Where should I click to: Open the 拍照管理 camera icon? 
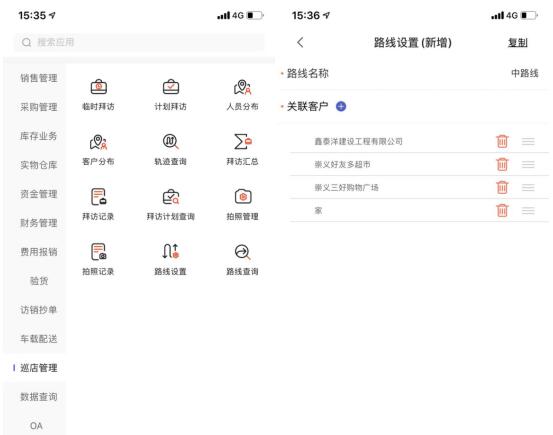(x=243, y=197)
